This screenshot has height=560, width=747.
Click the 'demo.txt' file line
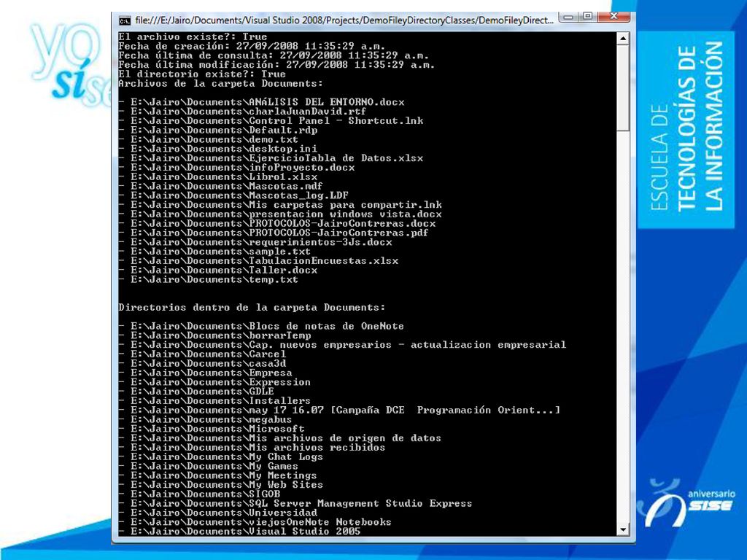pos(209,139)
